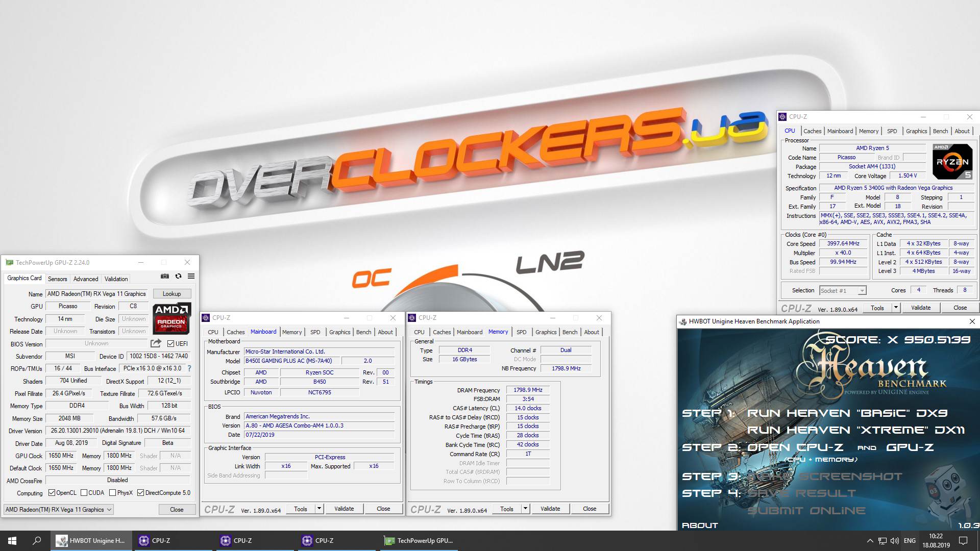
Task: Click GPU-Z link in HWBOT Heaven
Action: [x=910, y=447]
